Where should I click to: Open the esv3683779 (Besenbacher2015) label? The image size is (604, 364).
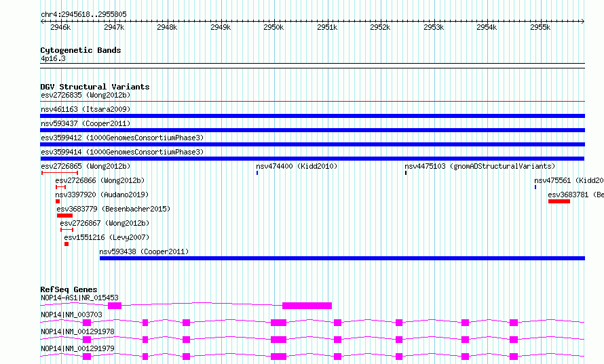tap(113, 209)
